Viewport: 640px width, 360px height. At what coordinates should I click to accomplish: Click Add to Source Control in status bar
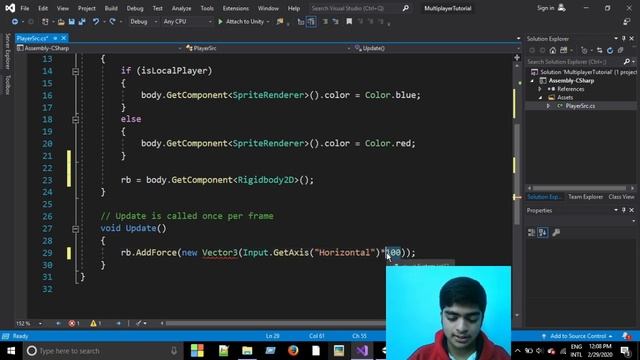click(578, 336)
